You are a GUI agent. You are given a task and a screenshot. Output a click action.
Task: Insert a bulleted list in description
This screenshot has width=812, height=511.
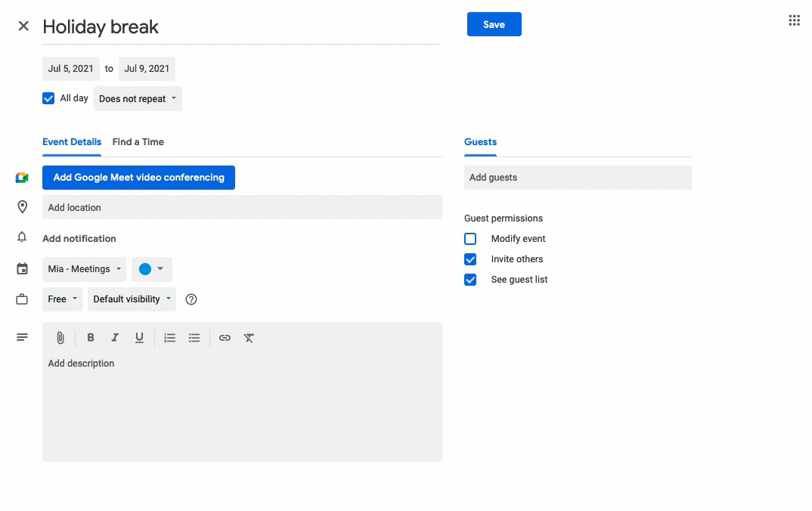[x=194, y=338]
